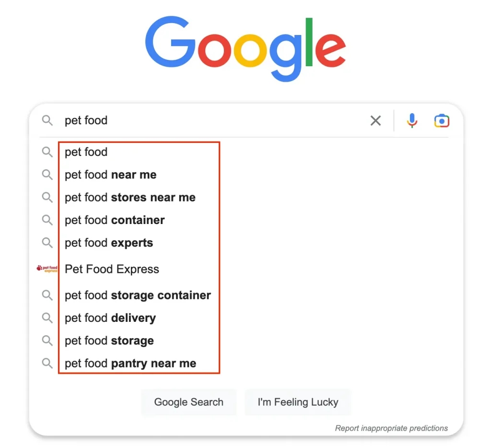Click magnifier icon beside 'pet food delivery'
491x448 pixels.
pyautogui.click(x=47, y=318)
